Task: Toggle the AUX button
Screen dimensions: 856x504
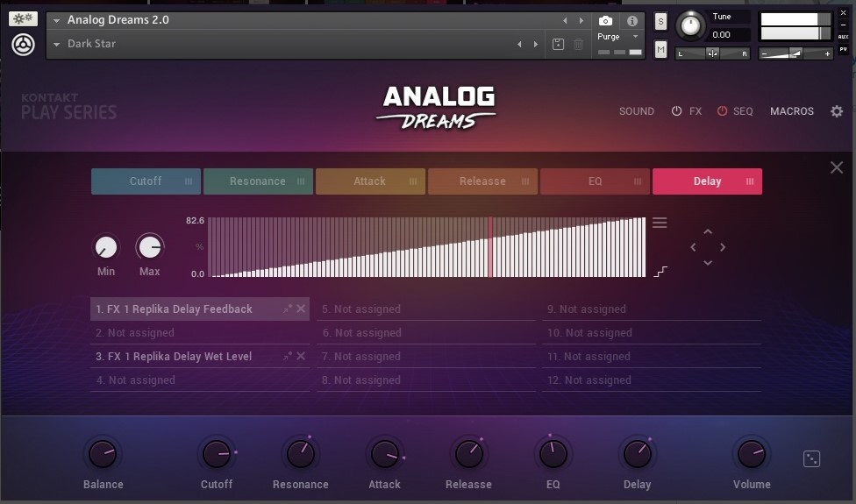Action: point(843,37)
